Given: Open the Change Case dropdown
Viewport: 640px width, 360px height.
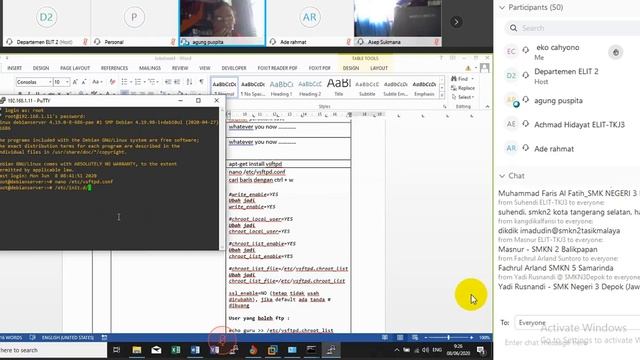Looking at the screenshot, I should pos(96,82).
